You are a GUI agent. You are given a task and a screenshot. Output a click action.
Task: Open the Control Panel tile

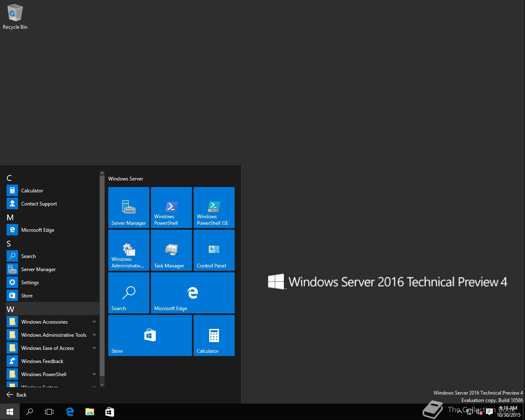tap(214, 250)
